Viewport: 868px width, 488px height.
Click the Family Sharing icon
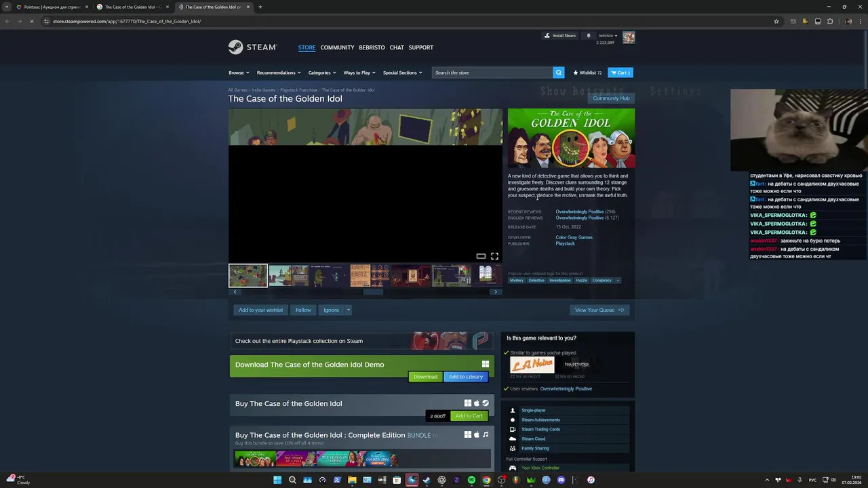point(513,448)
